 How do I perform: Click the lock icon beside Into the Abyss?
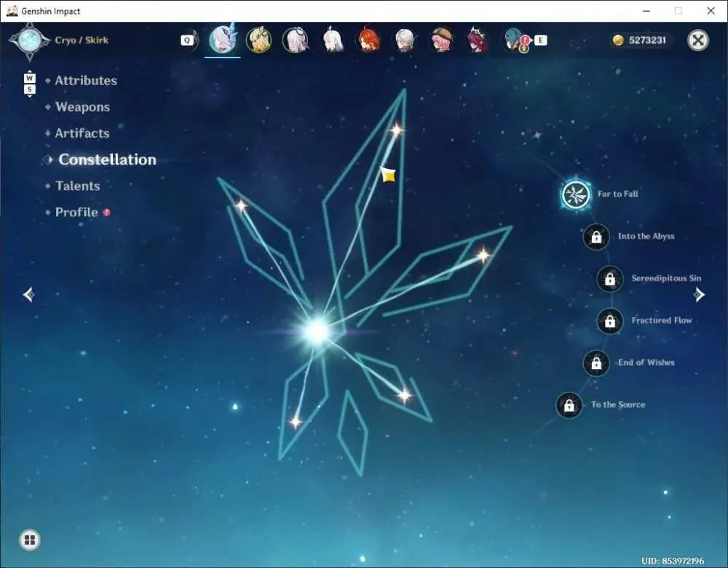[x=596, y=237]
